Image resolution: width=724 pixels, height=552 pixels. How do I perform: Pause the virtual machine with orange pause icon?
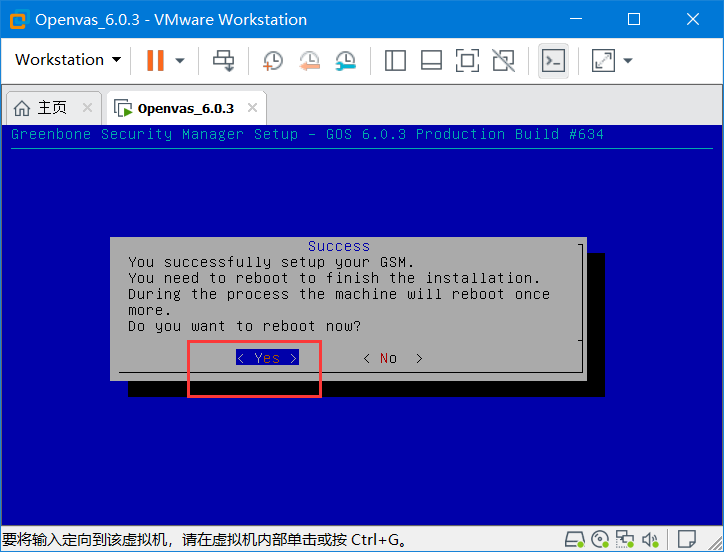(155, 60)
